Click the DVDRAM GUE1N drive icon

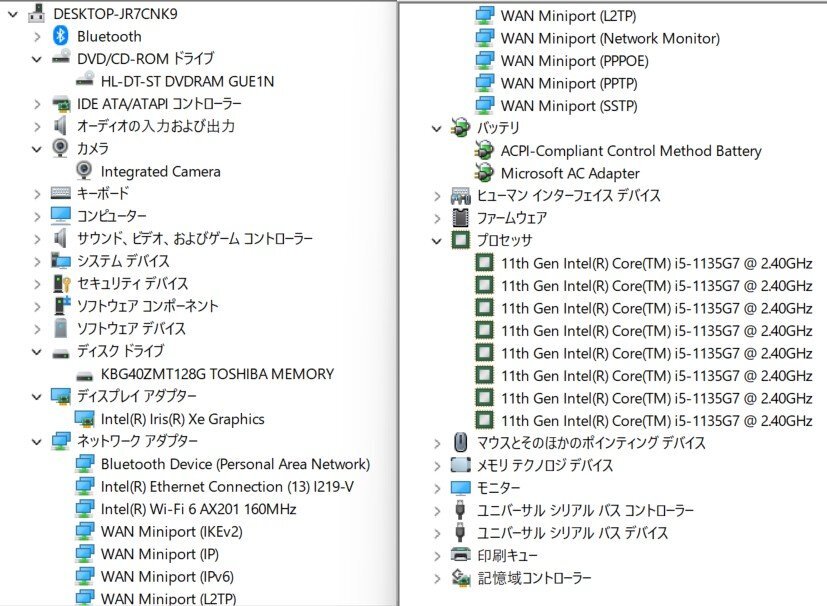[85, 81]
